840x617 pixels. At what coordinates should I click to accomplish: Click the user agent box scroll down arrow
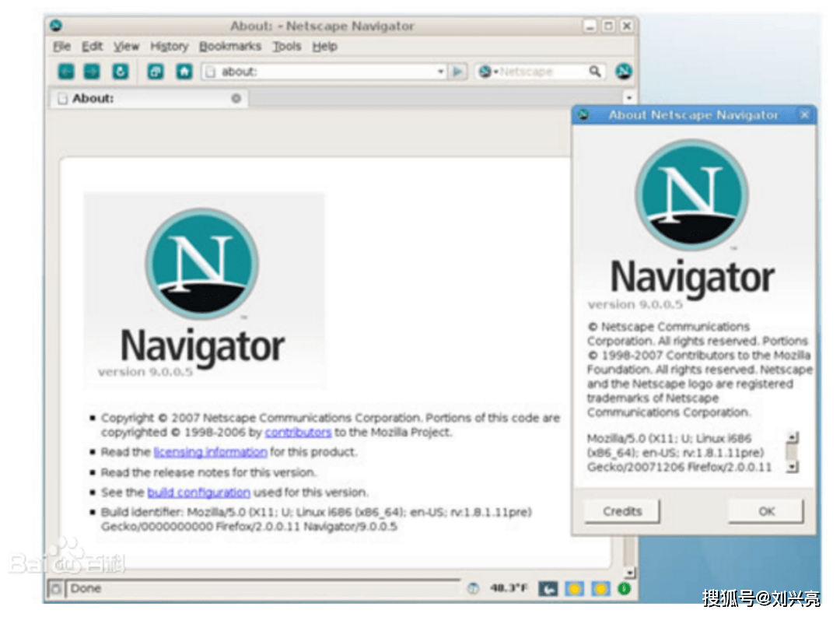click(x=793, y=468)
